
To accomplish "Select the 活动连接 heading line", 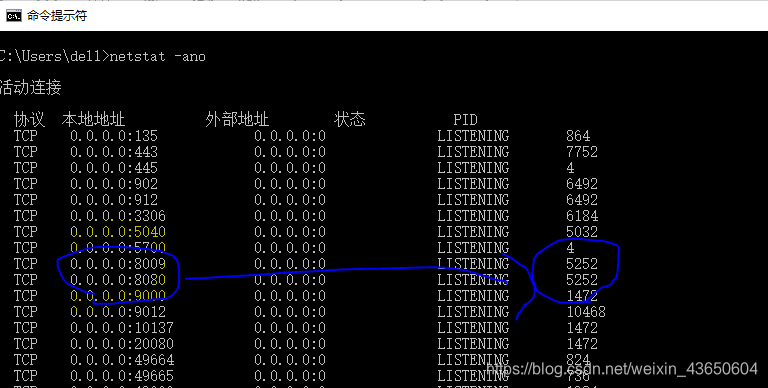I will [x=30, y=88].
